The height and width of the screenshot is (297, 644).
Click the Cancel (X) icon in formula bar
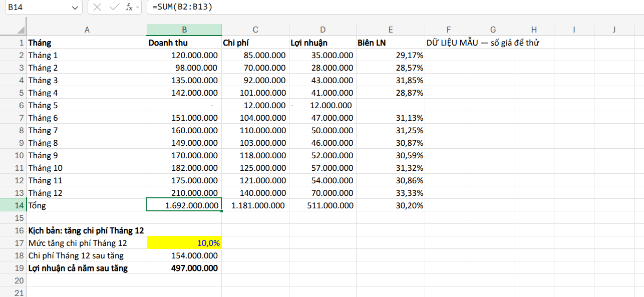97,8
